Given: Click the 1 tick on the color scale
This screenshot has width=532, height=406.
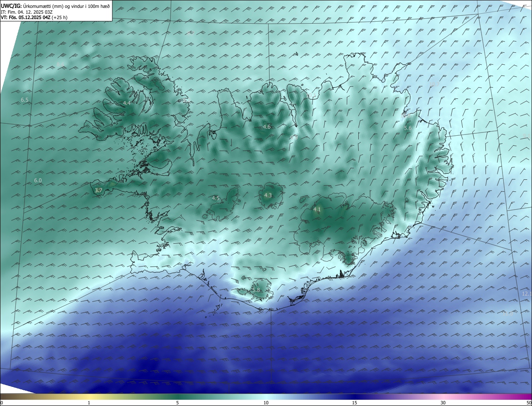Looking at the screenshot, I should [89, 403].
